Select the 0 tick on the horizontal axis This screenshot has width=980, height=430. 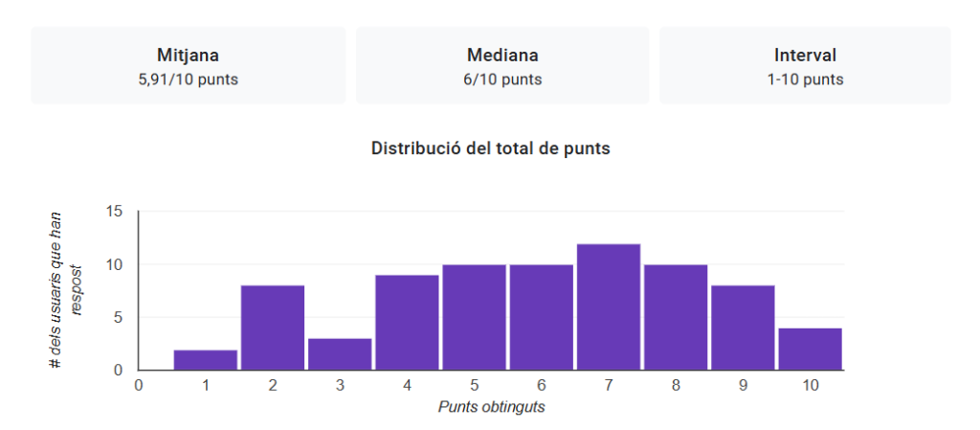tap(139, 385)
